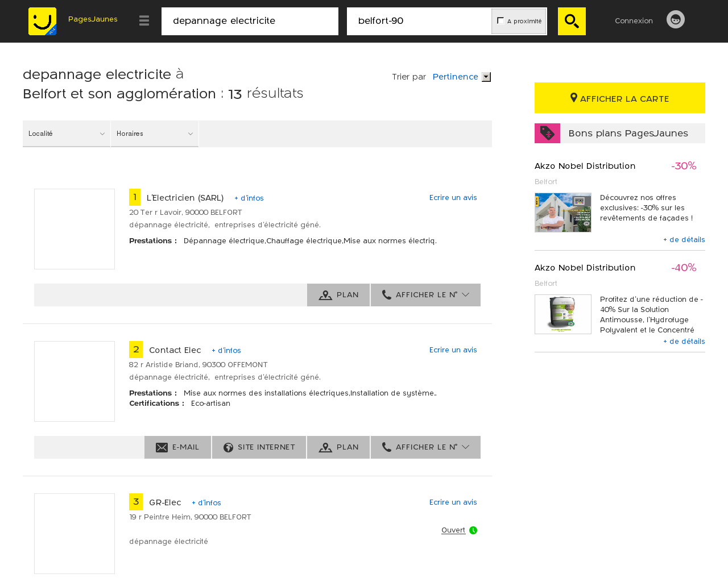Open L'Electricien (SARL) listing title
The width and height of the screenshot is (728, 582).
(185, 198)
